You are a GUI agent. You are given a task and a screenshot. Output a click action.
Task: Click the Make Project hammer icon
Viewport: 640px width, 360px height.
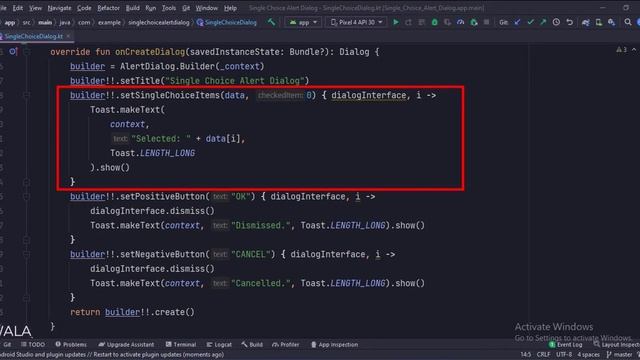271,22
